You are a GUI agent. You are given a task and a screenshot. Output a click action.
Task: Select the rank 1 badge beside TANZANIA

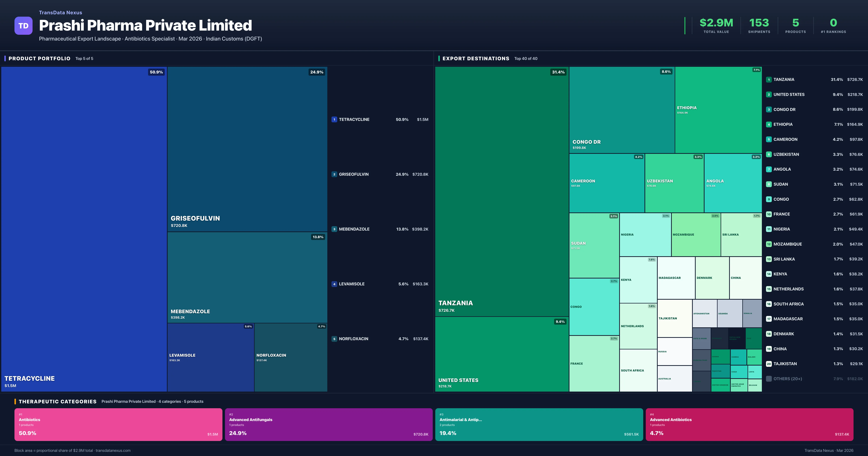769,80
